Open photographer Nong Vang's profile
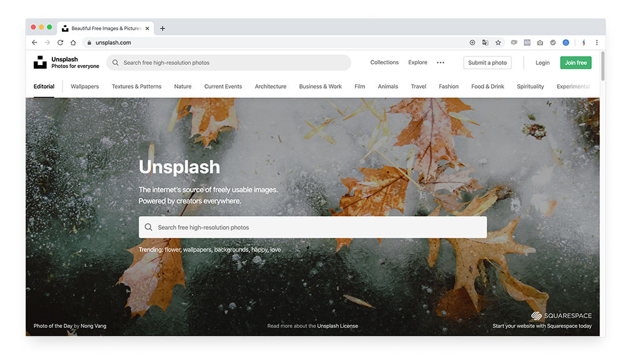 (x=93, y=326)
